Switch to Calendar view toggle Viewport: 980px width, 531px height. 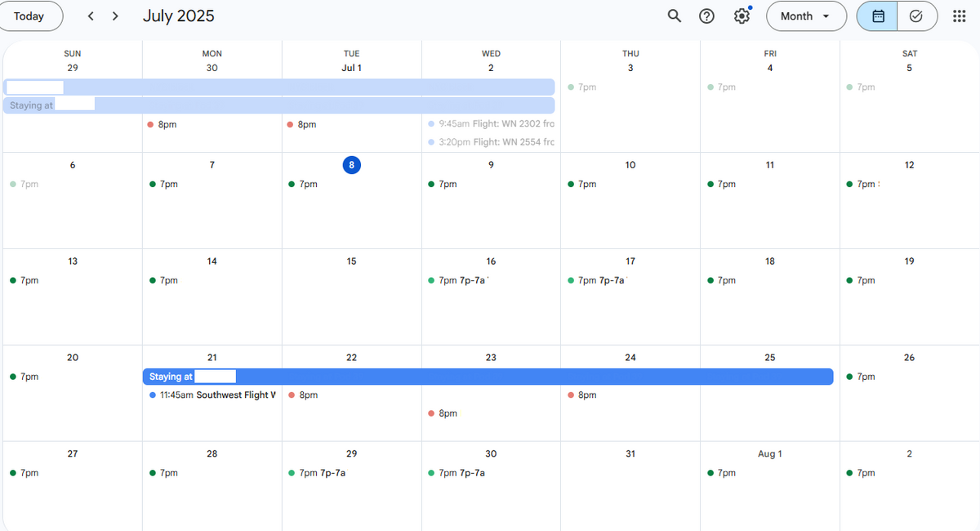(x=878, y=16)
